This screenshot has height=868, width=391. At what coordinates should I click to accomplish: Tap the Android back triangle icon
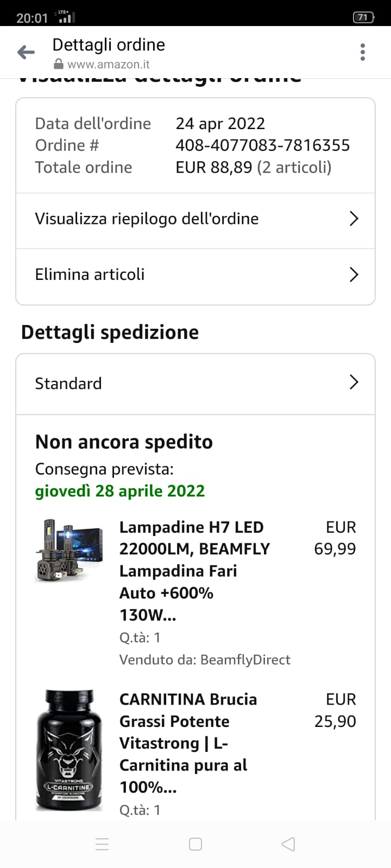[288, 844]
